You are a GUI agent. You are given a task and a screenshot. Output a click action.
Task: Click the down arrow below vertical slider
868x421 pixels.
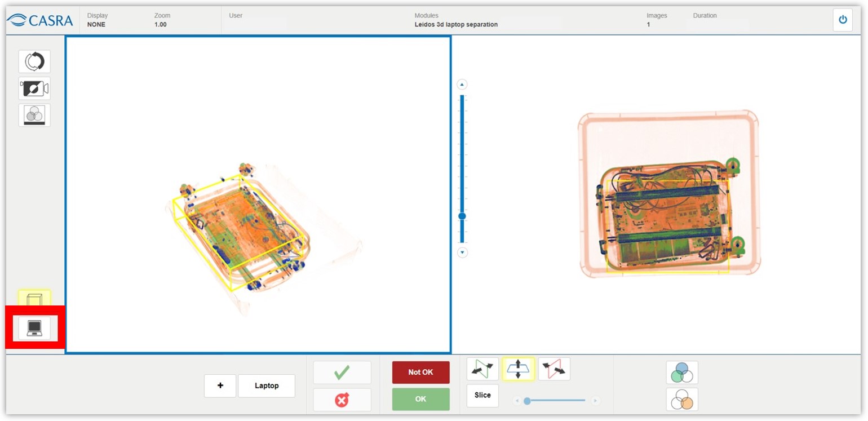[x=462, y=252]
